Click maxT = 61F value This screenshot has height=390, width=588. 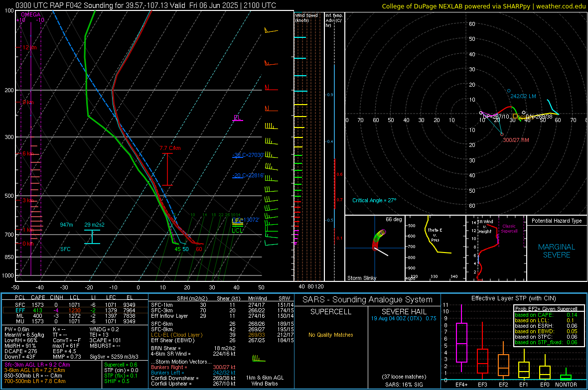[66, 346]
